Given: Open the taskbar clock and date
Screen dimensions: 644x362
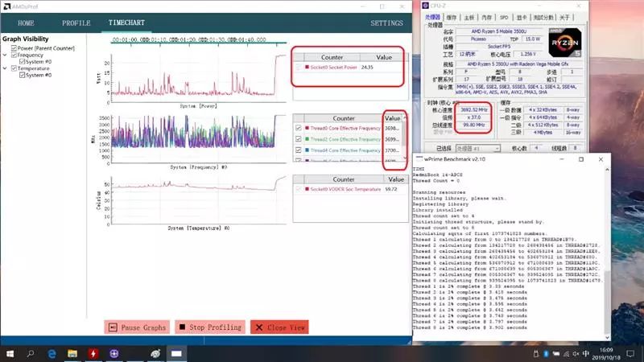Looking at the screenshot, I should tap(606, 353).
